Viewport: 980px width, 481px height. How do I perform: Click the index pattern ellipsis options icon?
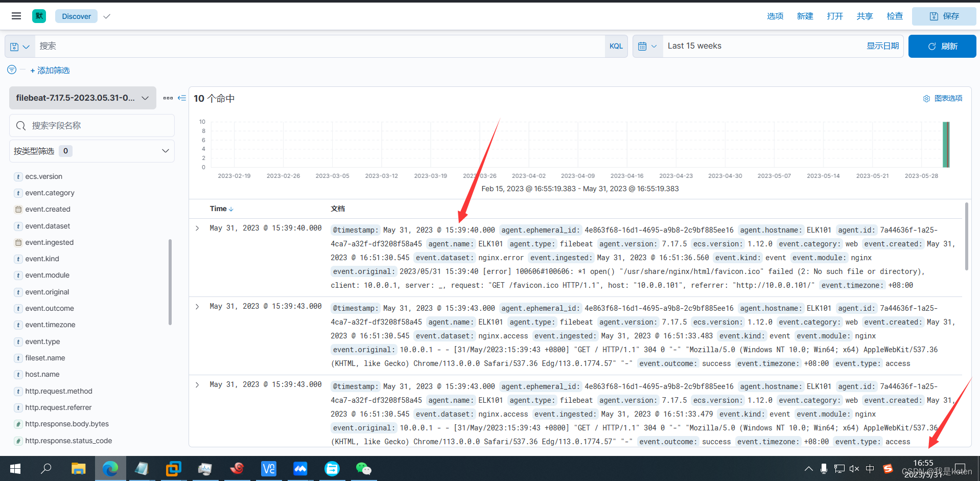point(168,98)
